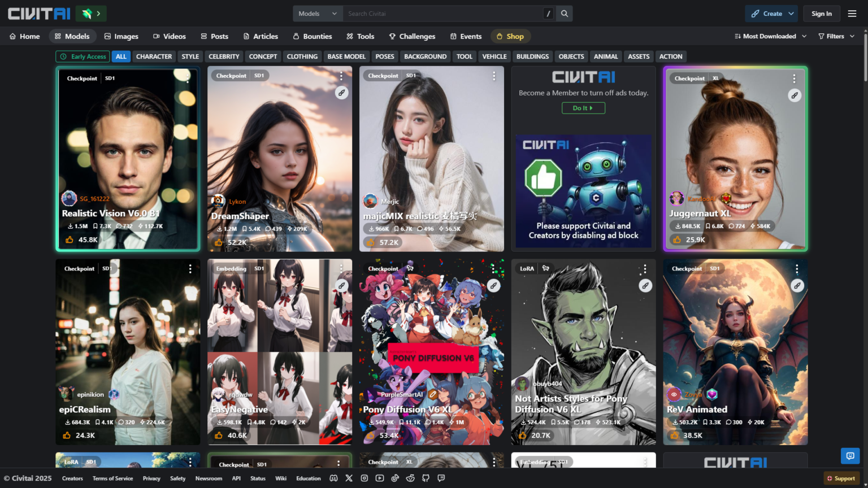This screenshot has width=868, height=488.
Task: Click the search magnifier icon
Action: (x=564, y=14)
